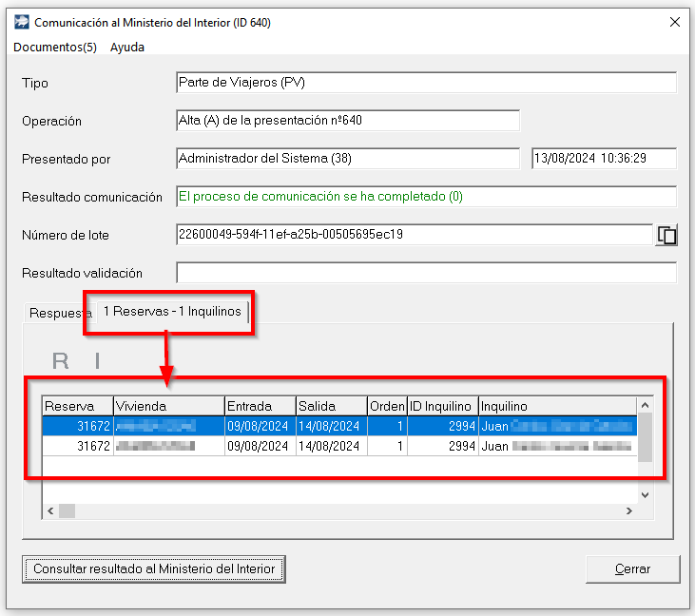Select the 1 Reservas - 1 Inquilinos tab
The width and height of the screenshot is (695, 616).
pyautogui.click(x=173, y=311)
